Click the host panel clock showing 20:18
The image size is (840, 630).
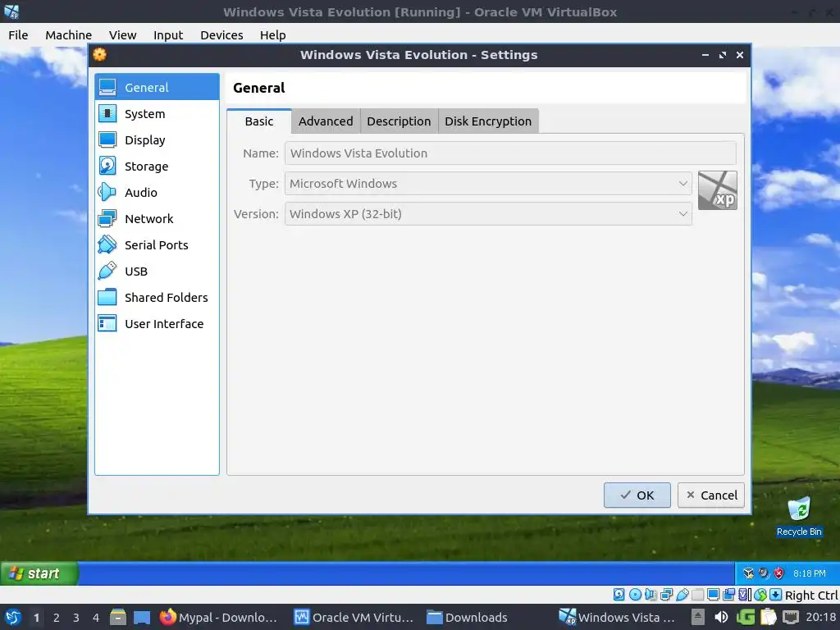click(820, 617)
